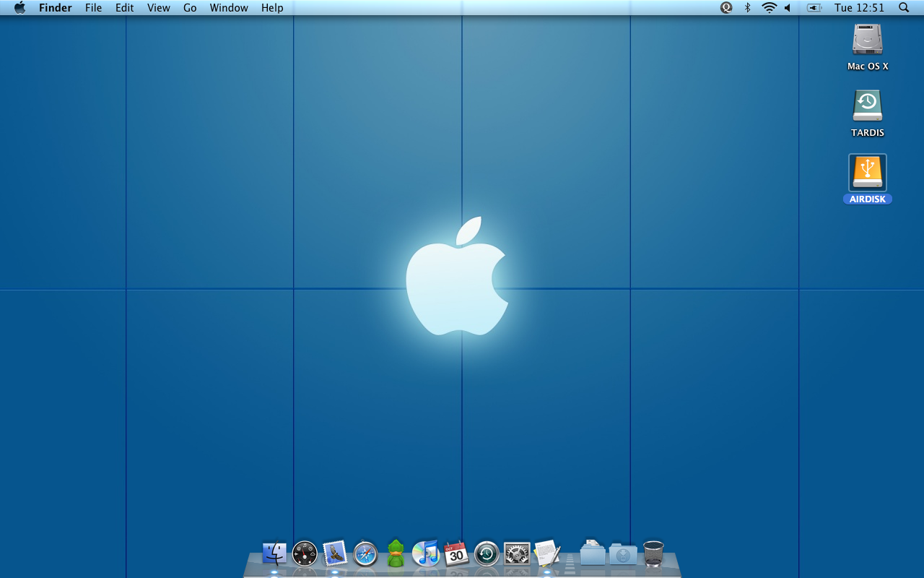Open the File menu

pos(93,8)
